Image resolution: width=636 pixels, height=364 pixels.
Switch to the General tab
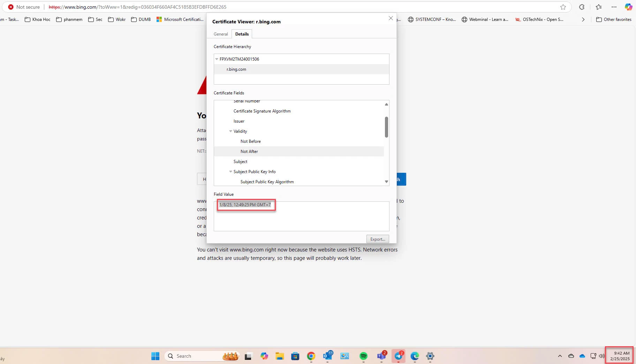pyautogui.click(x=221, y=34)
